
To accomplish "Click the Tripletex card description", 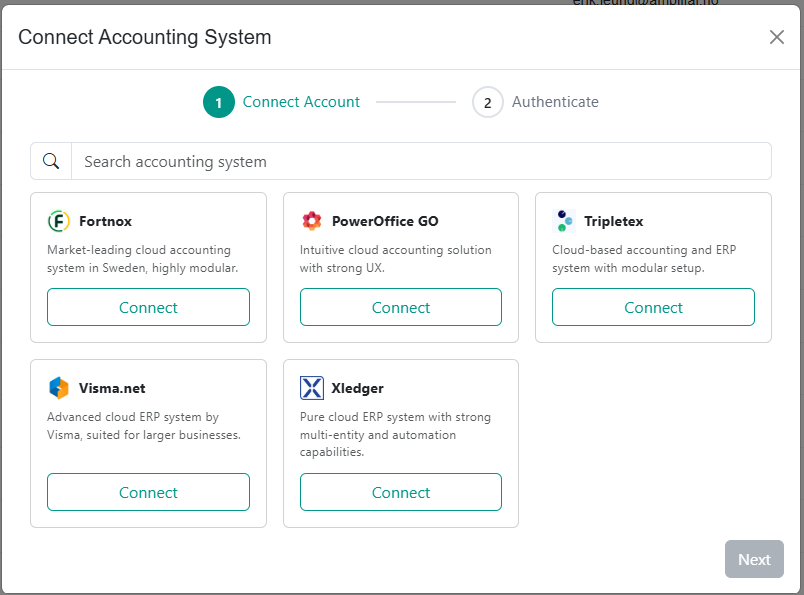I will pos(643,259).
